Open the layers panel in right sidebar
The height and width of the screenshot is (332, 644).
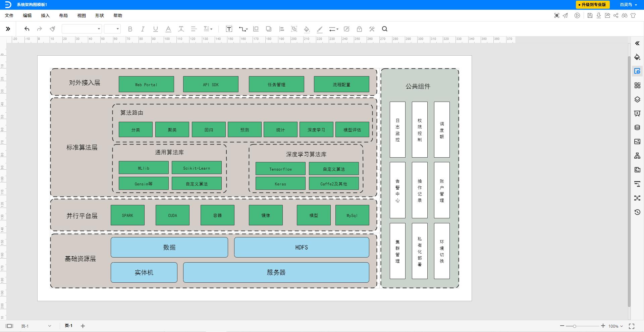(x=637, y=100)
